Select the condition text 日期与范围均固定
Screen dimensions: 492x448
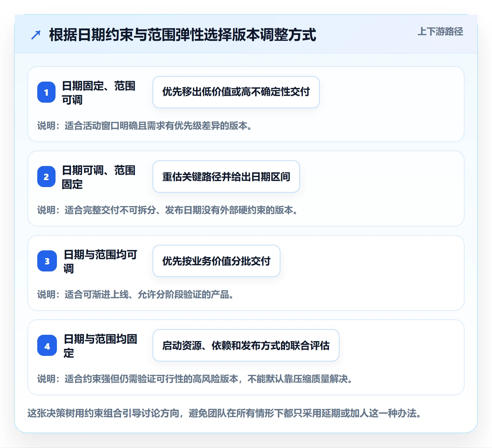click(x=101, y=346)
